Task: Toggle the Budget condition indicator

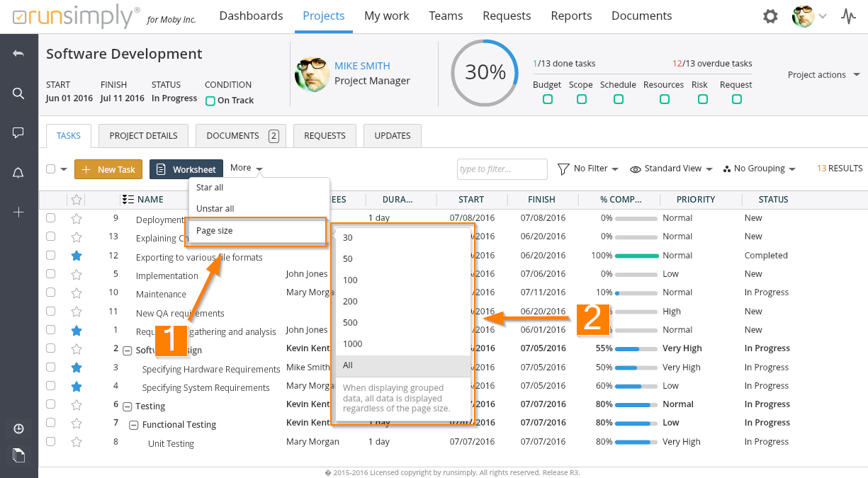Action: (547, 100)
